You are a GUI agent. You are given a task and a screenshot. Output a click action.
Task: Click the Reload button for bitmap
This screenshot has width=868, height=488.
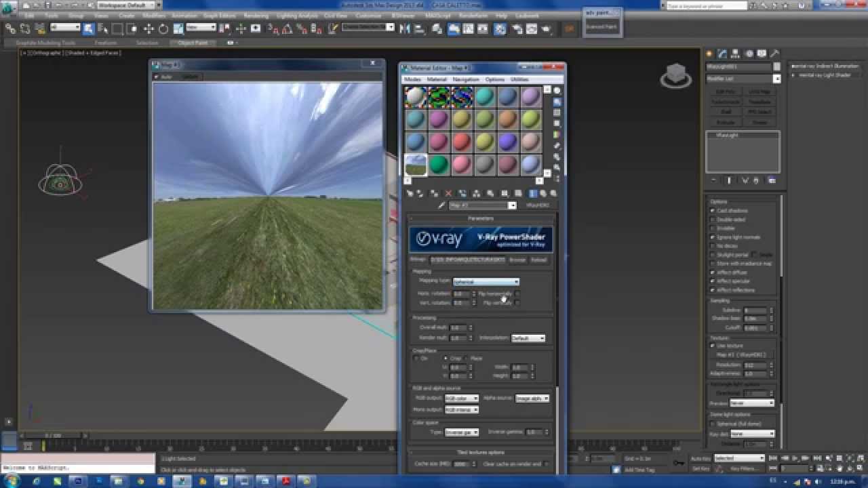coord(538,260)
